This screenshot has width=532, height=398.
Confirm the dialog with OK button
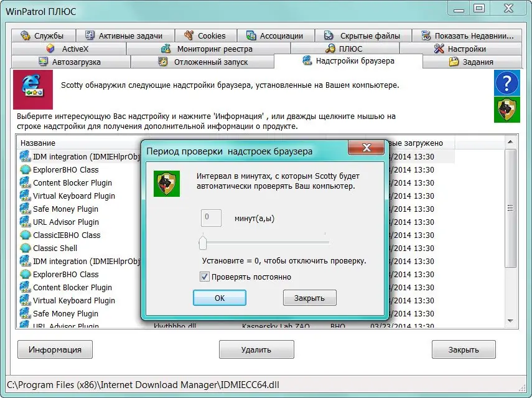pyautogui.click(x=220, y=298)
